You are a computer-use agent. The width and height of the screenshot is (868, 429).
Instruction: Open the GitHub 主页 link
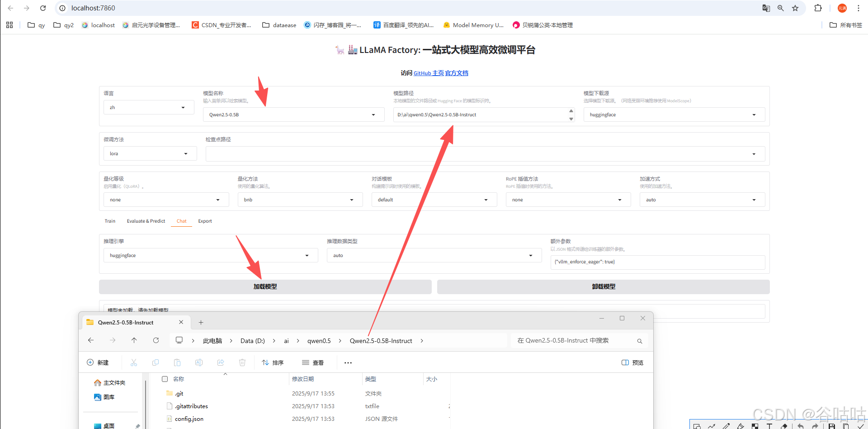[429, 73]
